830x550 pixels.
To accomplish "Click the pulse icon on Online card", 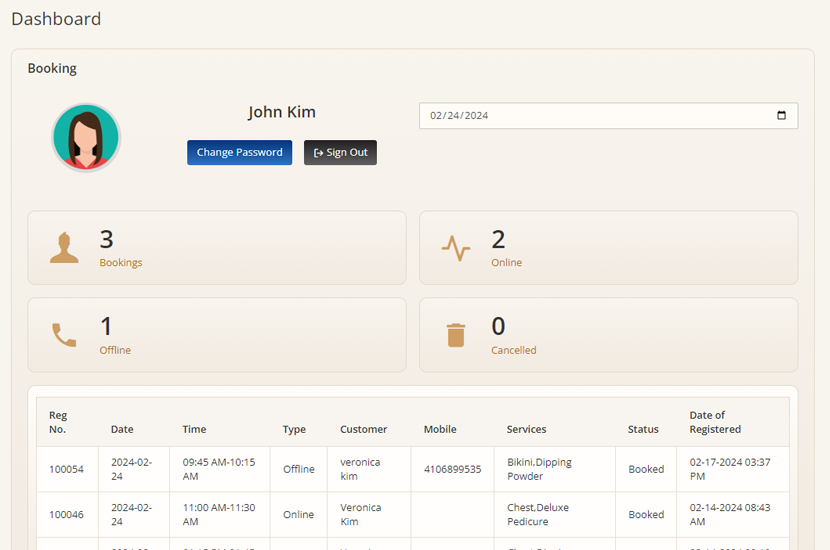I will point(456,248).
